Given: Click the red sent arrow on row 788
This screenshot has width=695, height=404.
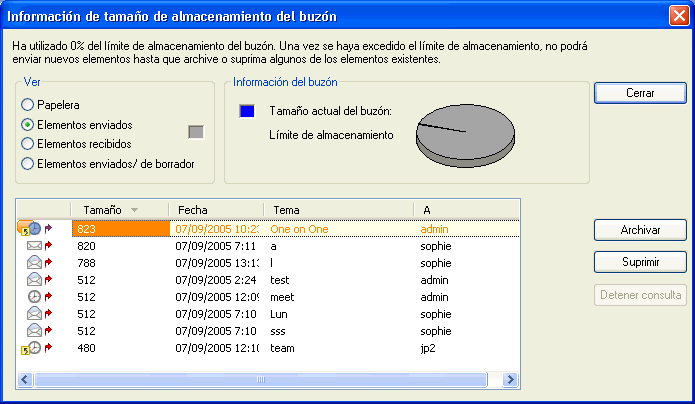Looking at the screenshot, I should (x=48, y=263).
